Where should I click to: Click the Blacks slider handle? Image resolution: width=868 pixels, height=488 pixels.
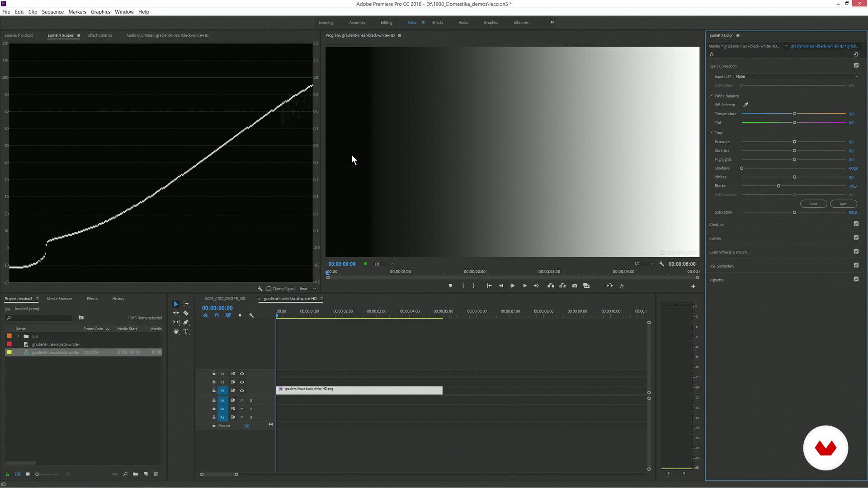pos(778,186)
